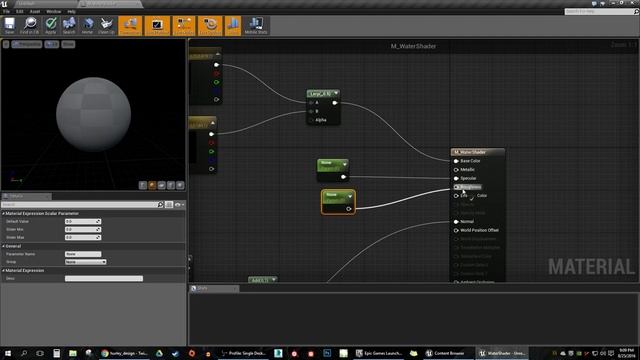Screen dimensions: 640x360
Task: Switch to Epic Games Launcher taskbar item
Action: pyautogui.click(x=379, y=353)
